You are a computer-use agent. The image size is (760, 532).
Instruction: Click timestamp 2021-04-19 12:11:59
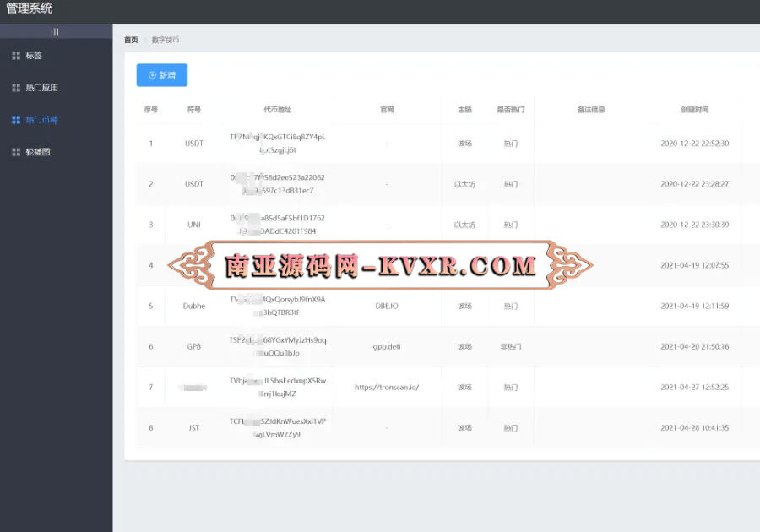(695, 307)
